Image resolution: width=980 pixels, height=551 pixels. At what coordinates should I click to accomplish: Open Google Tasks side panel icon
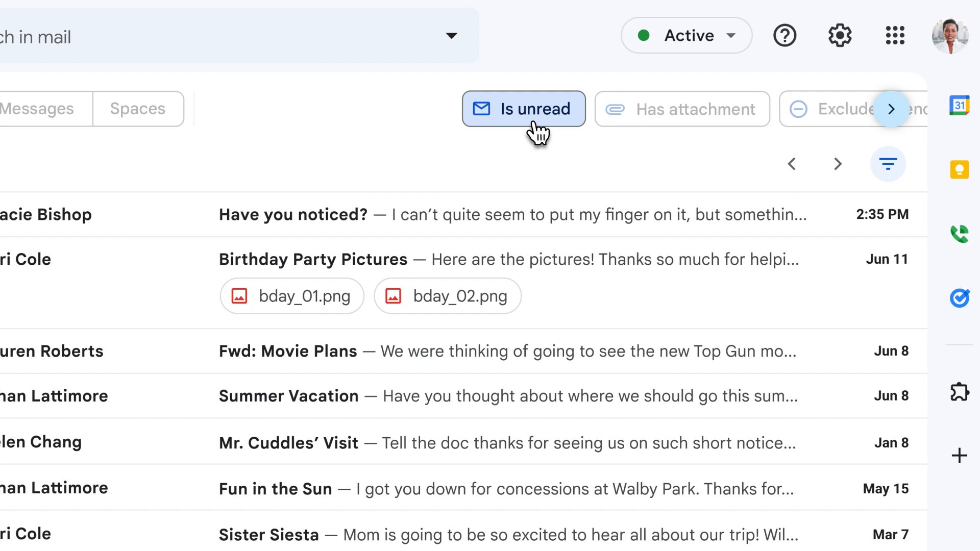(x=959, y=297)
